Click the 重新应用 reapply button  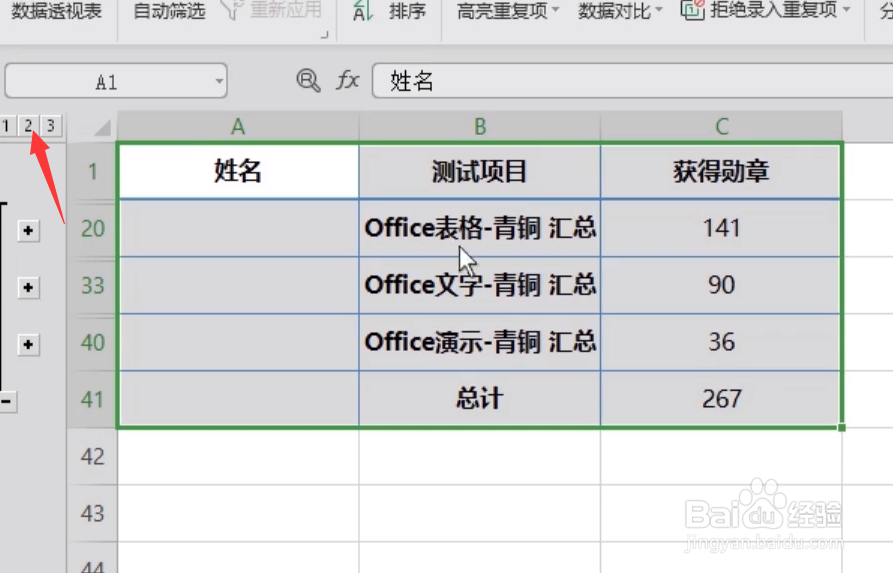pyautogui.click(x=272, y=9)
